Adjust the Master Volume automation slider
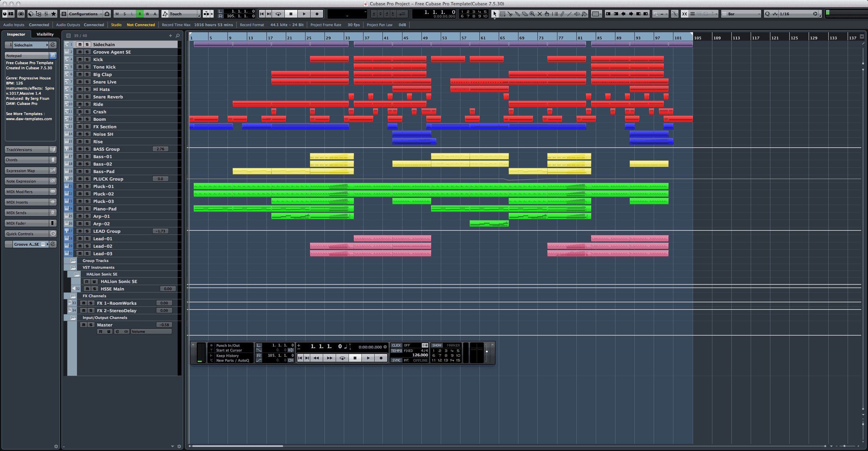The height and width of the screenshot is (451, 868). [x=151, y=332]
